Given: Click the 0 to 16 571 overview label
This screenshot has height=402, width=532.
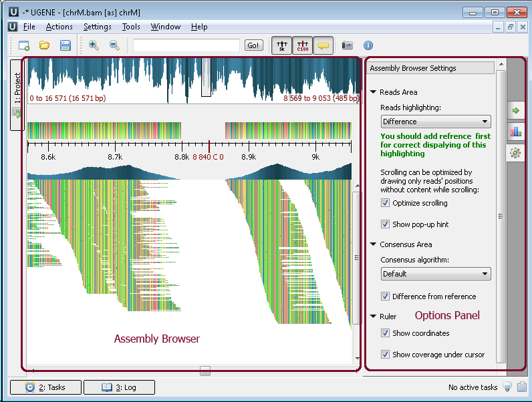Looking at the screenshot, I should (x=68, y=98).
